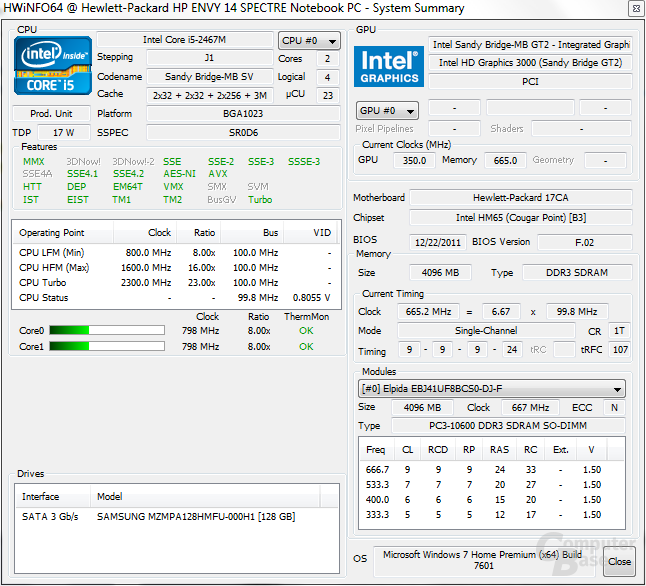Click the memory size 4096 MB field
The height and width of the screenshot is (586, 646).
click(440, 273)
